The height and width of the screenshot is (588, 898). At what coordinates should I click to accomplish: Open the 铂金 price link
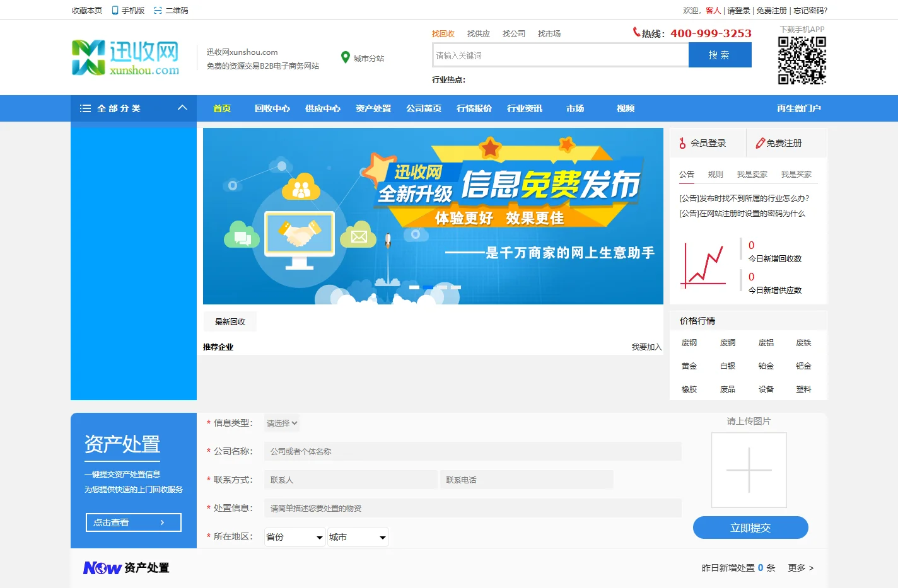point(766,366)
